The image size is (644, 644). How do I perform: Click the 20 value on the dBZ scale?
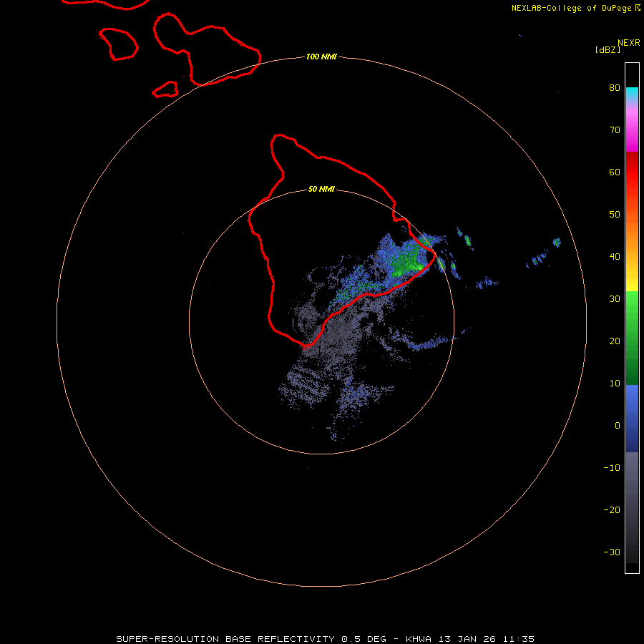pos(615,341)
